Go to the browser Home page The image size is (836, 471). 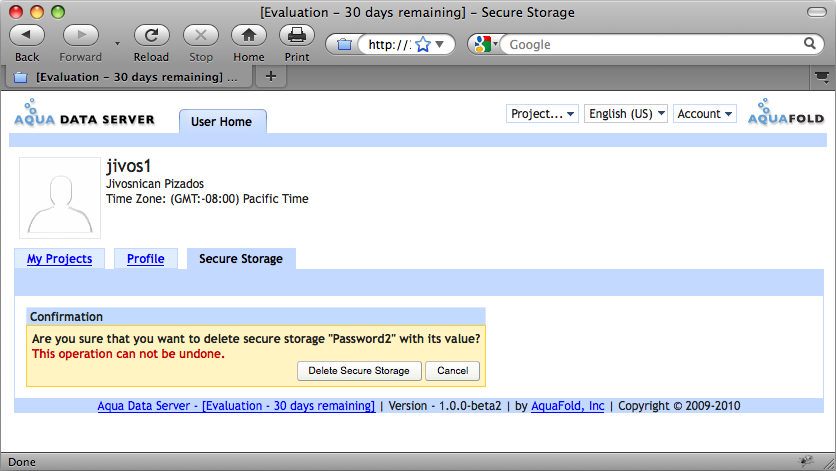coord(248,36)
